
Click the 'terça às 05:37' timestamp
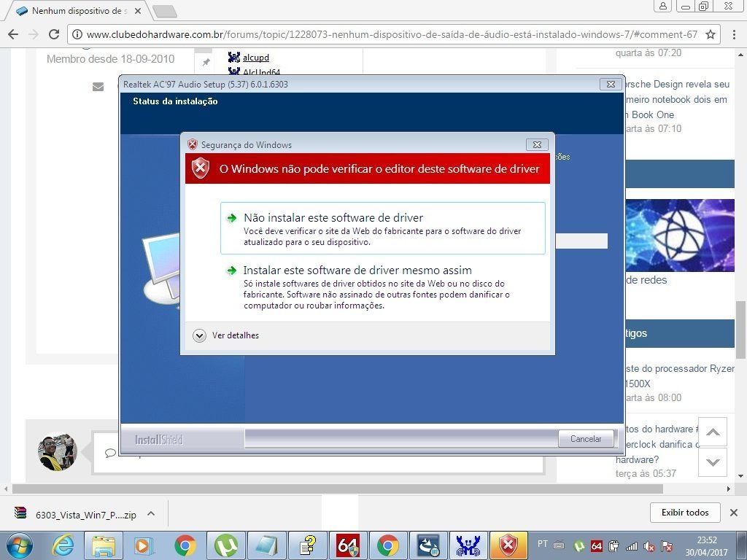tap(646, 473)
